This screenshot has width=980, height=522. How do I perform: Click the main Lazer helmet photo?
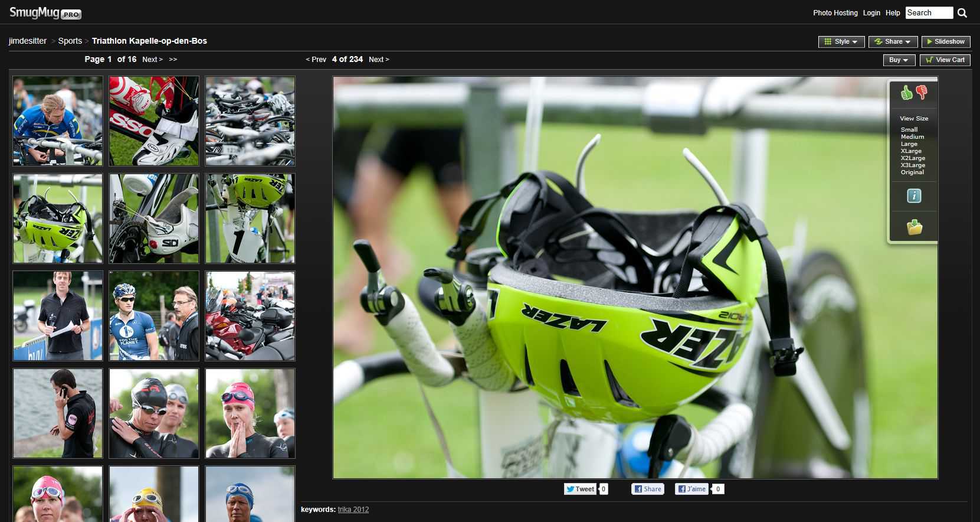635,278
